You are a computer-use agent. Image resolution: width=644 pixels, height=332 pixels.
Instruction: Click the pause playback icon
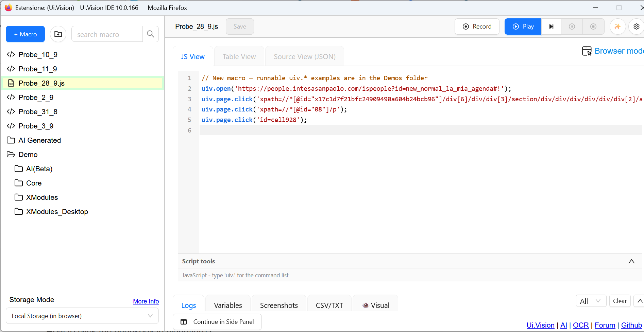coord(572,27)
